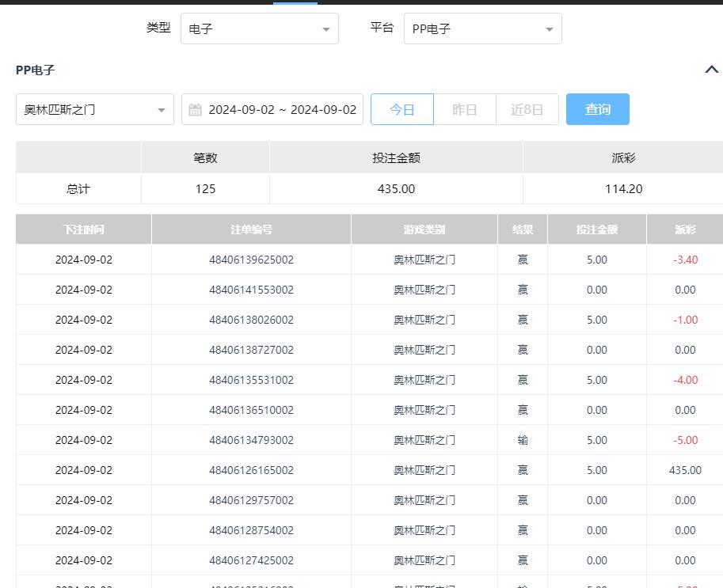
Task: Click the 投注金额 table column header
Action: tap(596, 230)
